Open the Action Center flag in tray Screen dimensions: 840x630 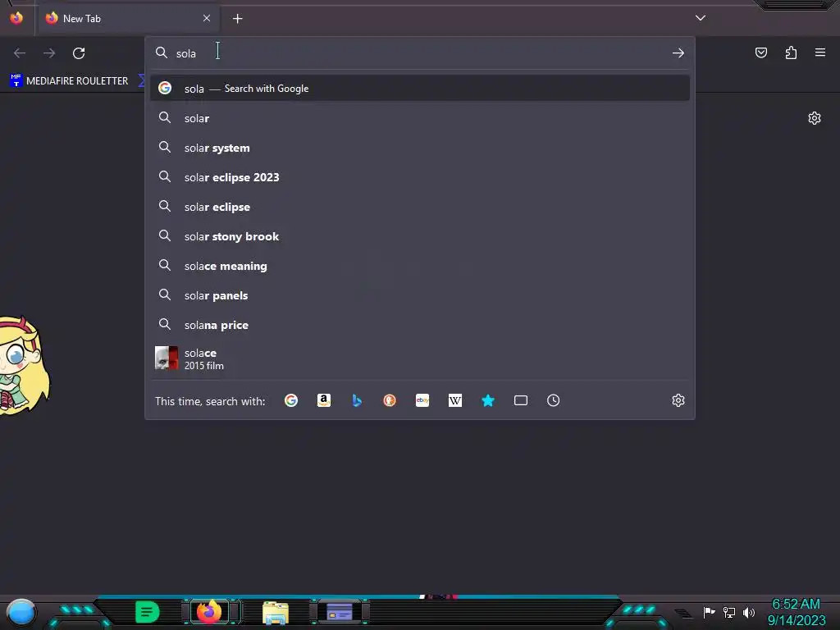[x=709, y=612]
